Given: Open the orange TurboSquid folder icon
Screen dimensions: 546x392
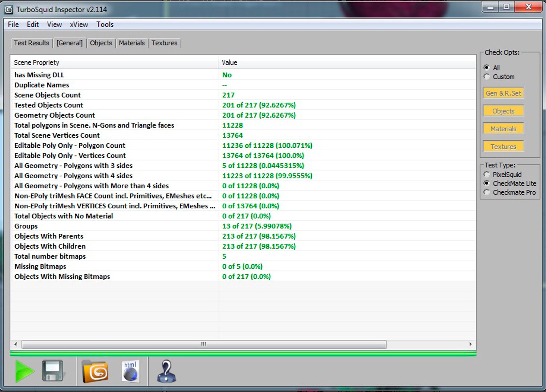Looking at the screenshot, I should (x=95, y=371).
